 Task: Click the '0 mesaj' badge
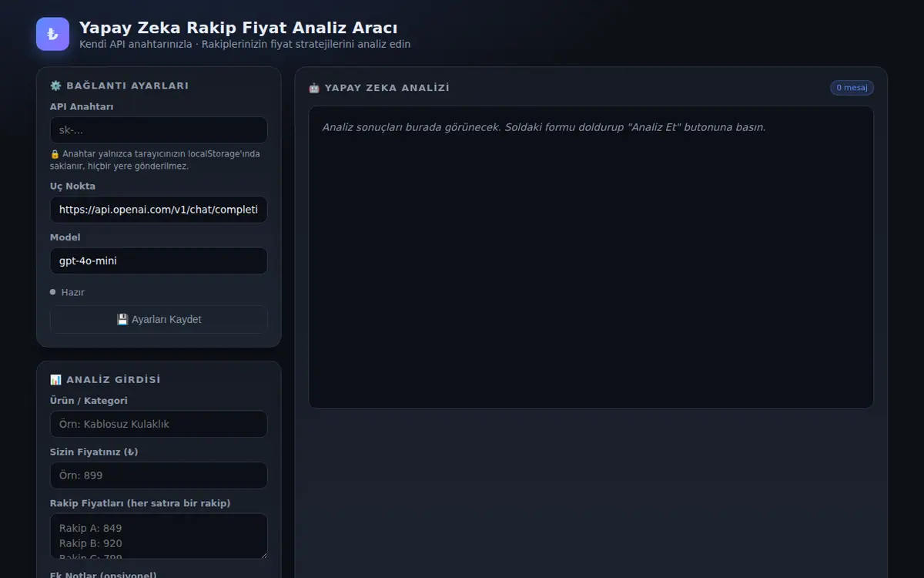852,88
